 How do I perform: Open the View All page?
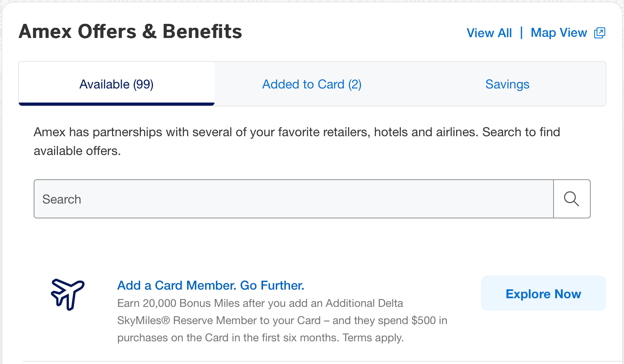point(489,32)
